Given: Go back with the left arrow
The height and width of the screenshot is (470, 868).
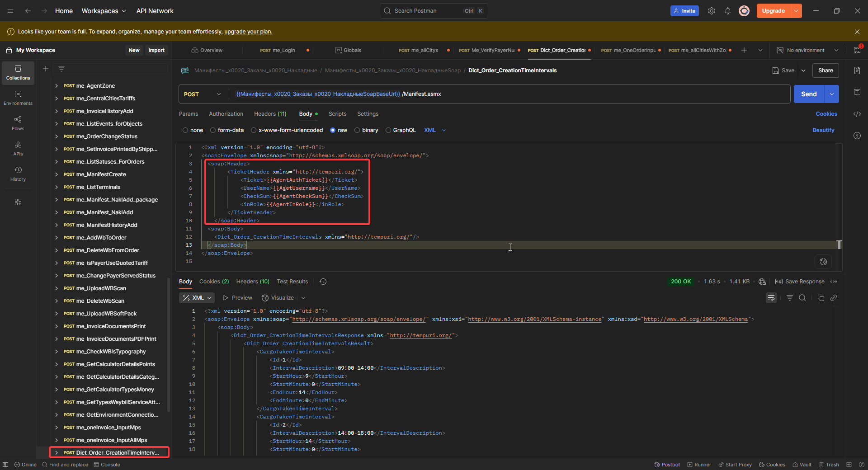Looking at the screenshot, I should click(28, 11).
